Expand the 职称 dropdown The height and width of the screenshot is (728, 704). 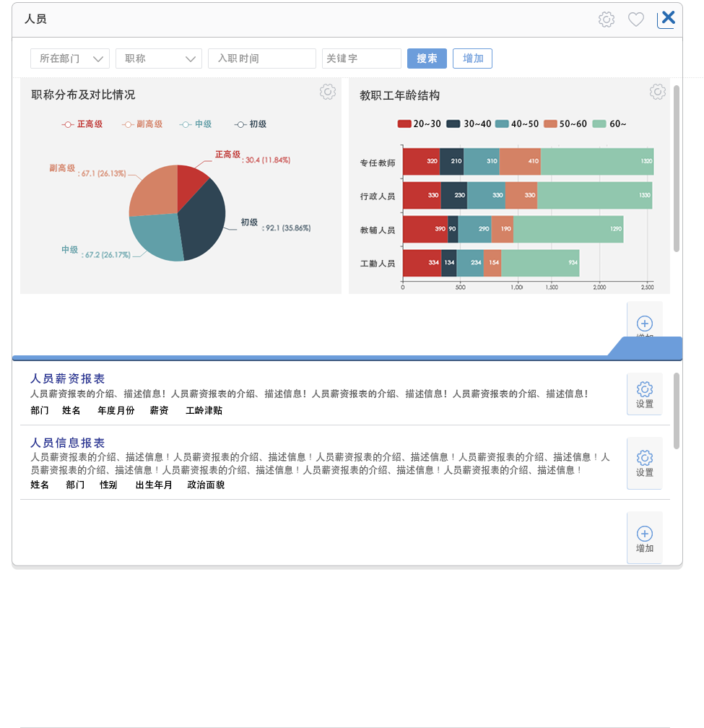coord(159,58)
